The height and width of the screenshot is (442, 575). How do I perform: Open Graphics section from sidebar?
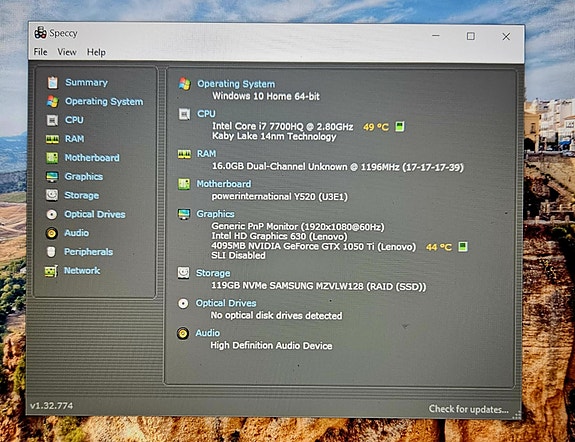pyautogui.click(x=84, y=177)
